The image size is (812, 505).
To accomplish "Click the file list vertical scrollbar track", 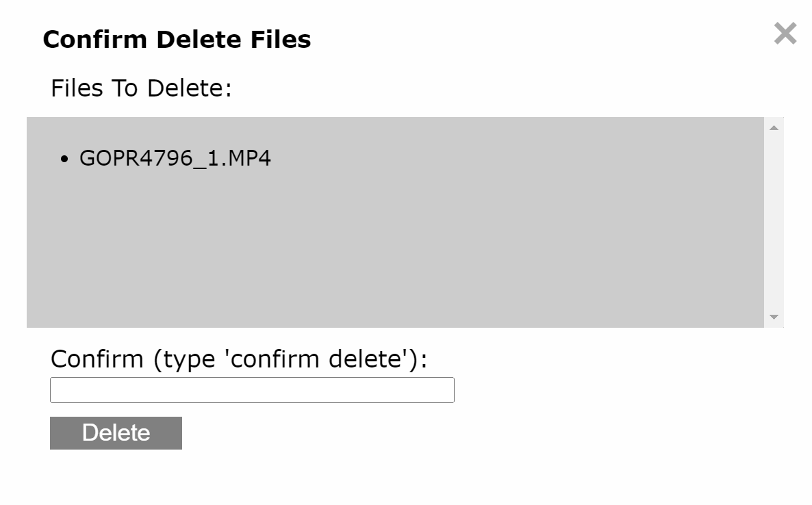I will (x=774, y=222).
